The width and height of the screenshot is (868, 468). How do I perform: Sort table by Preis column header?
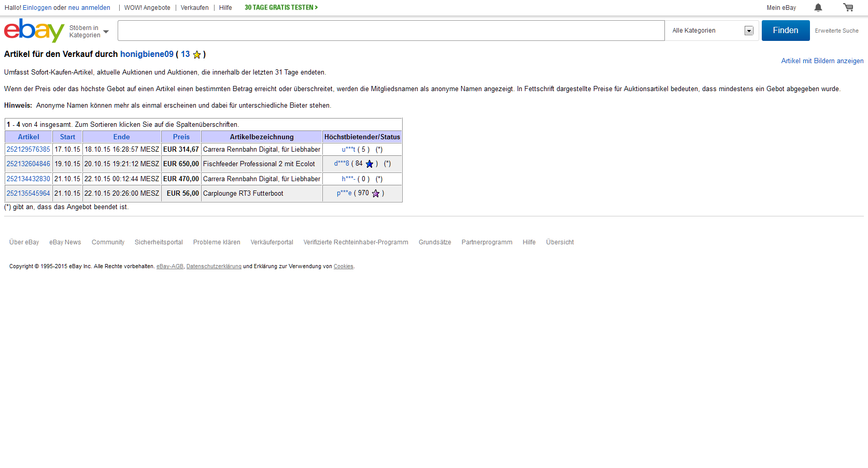[x=181, y=137]
